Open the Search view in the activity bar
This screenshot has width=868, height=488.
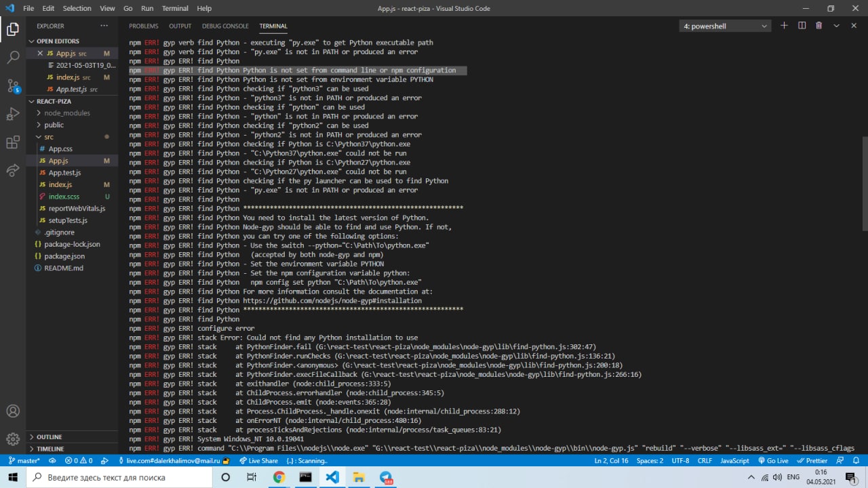point(13,58)
